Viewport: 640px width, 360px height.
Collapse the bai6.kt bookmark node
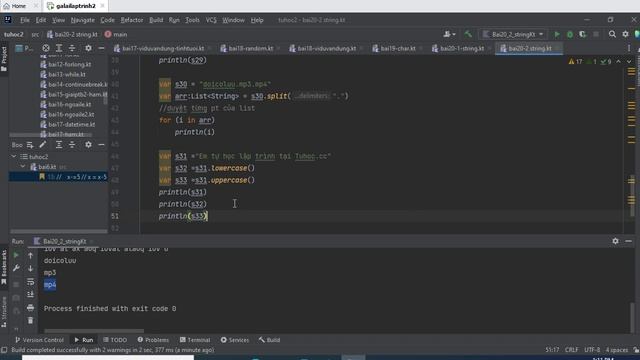pyautogui.click(x=23, y=167)
